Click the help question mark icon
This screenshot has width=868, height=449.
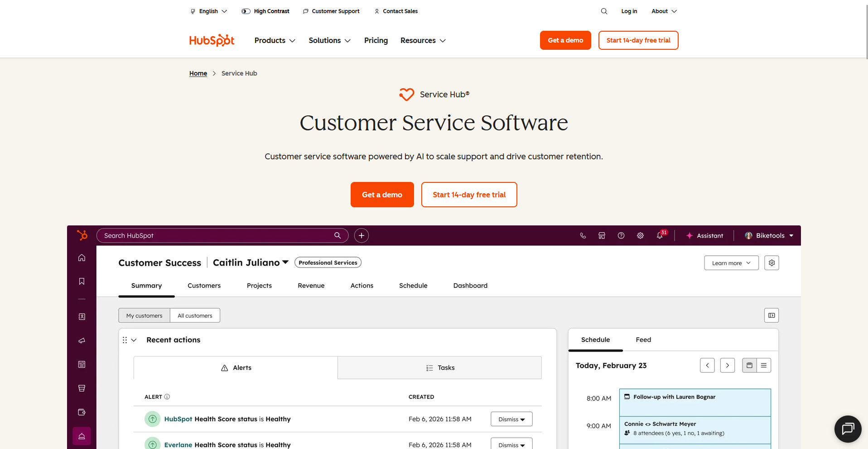tap(621, 235)
